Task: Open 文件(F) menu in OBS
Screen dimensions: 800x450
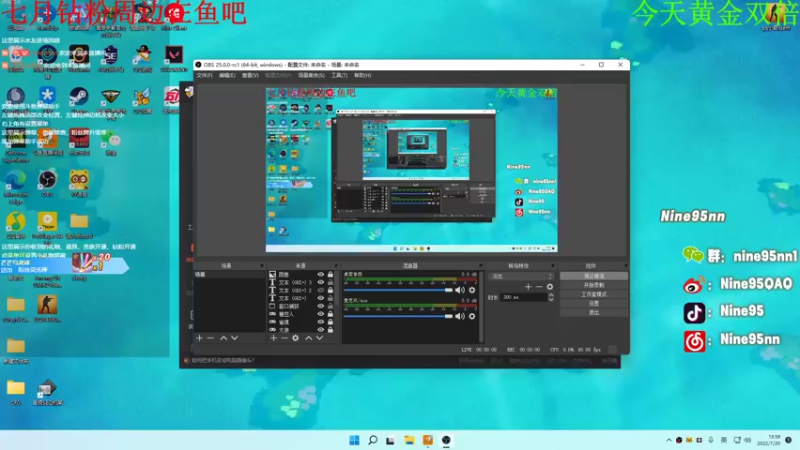Action: [204, 75]
